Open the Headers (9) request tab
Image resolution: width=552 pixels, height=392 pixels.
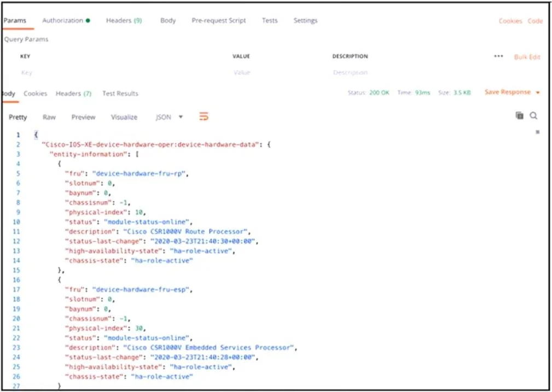tap(124, 20)
